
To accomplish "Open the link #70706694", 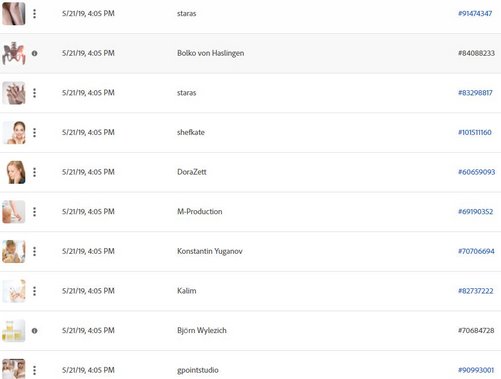I will point(476,252).
